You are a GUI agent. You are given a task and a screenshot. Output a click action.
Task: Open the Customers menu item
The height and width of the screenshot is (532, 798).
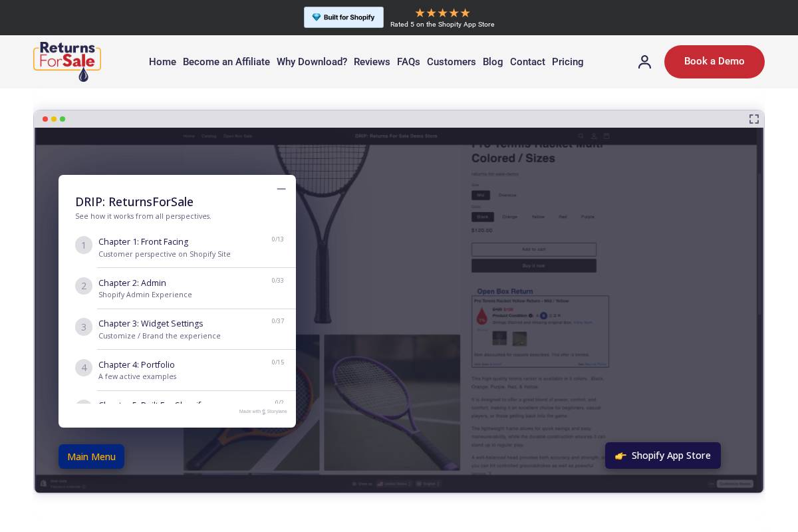pos(452,62)
